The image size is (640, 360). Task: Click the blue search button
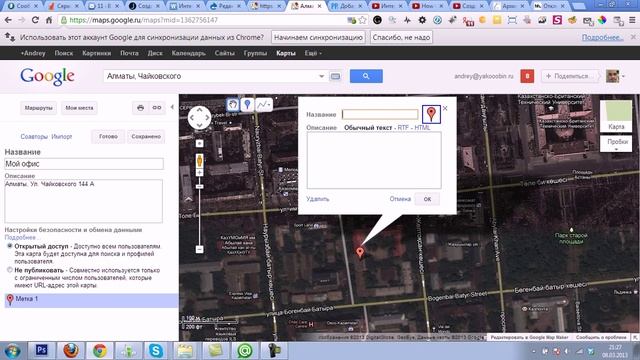coord(366,76)
